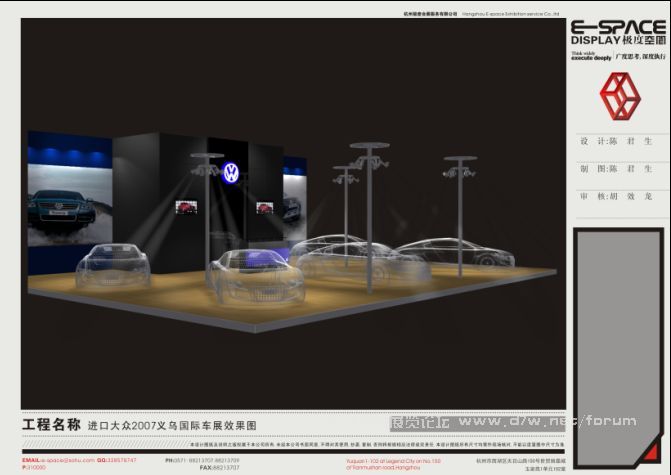Click the 工程名称 project name heading
This screenshot has width=671, height=475.
tap(50, 425)
